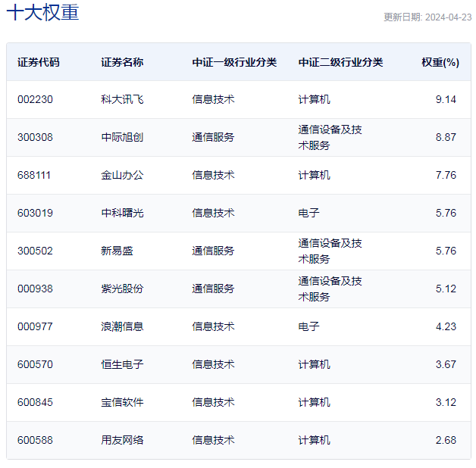476x468 pixels.
Task: Select stock name 紫光股份
Action: [x=122, y=289]
